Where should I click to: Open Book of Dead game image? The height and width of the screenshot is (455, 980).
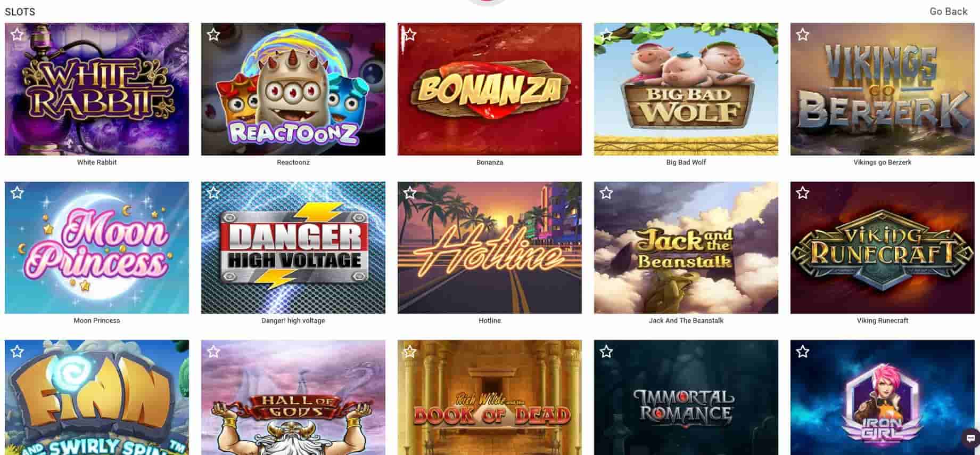[489, 397]
